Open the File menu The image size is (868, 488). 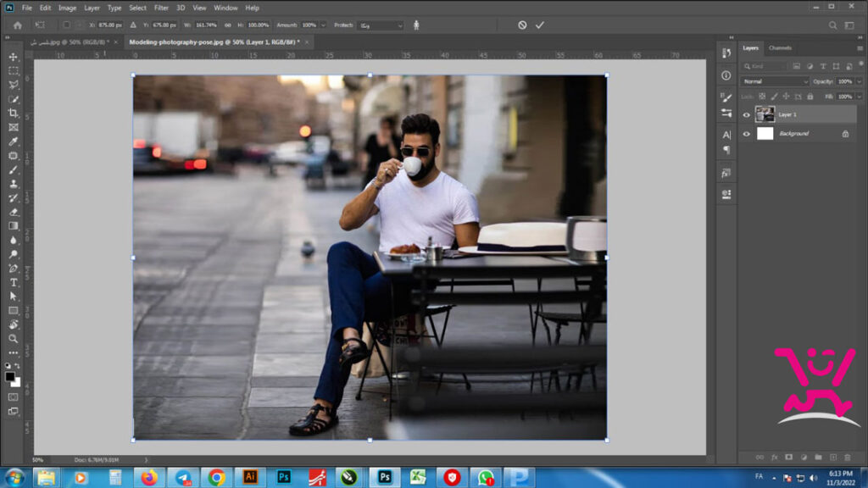(x=26, y=8)
